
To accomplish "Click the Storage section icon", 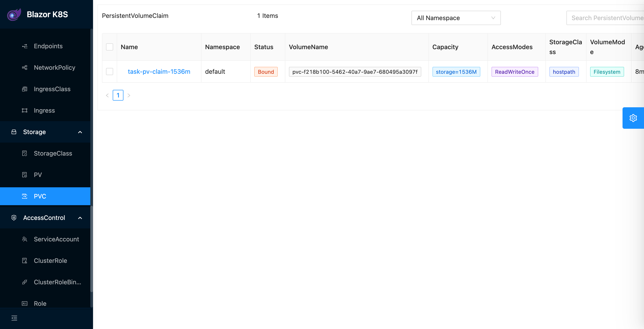I will tap(14, 132).
